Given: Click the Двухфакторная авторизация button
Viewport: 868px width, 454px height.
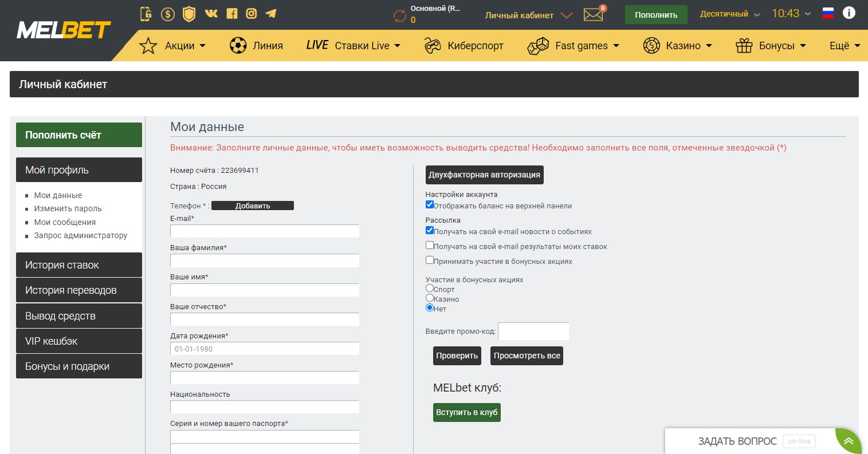Looking at the screenshot, I should pyautogui.click(x=485, y=175).
